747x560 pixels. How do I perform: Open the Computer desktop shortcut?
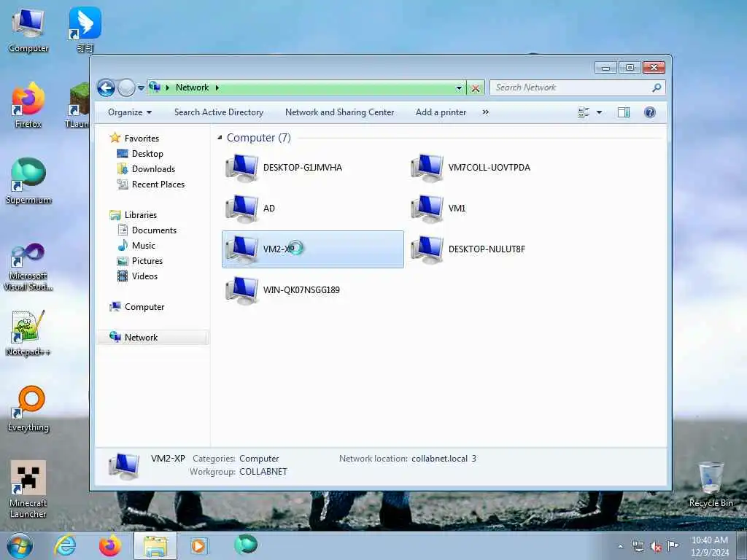(28, 31)
